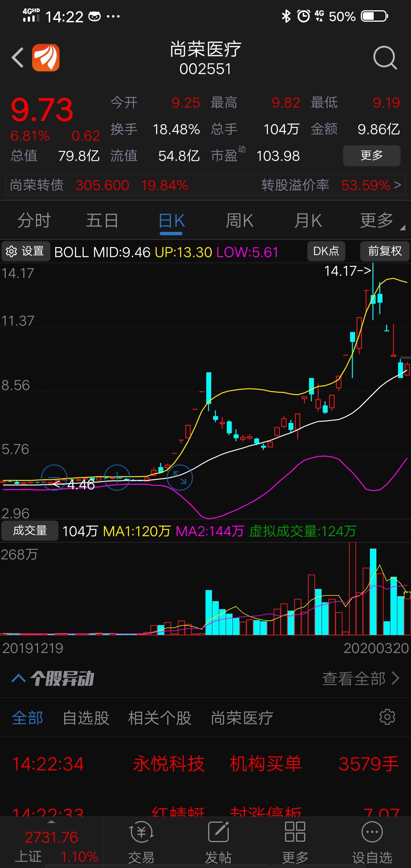Switch to the 分时 tab

pos(34,220)
